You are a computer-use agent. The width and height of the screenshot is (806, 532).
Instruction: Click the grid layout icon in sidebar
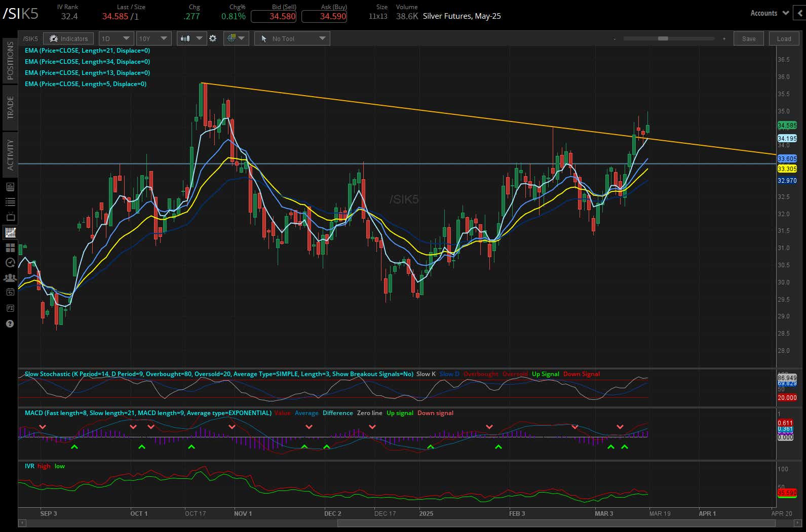coord(10,248)
